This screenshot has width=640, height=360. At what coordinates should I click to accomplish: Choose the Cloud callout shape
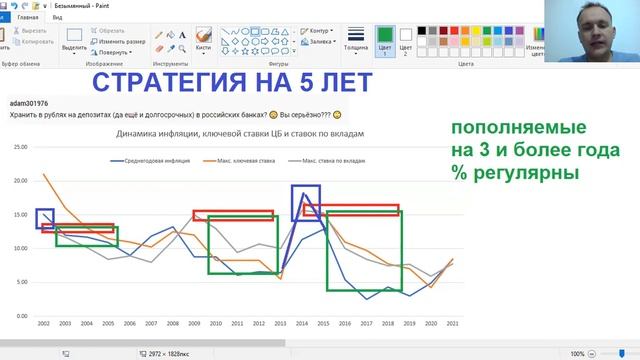285,51
